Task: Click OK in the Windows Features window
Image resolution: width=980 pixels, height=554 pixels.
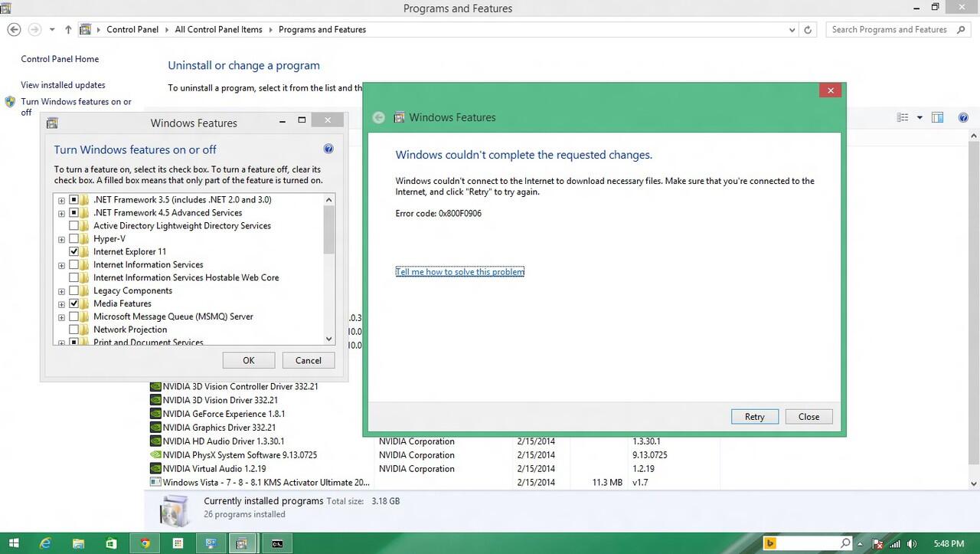Action: coord(249,360)
